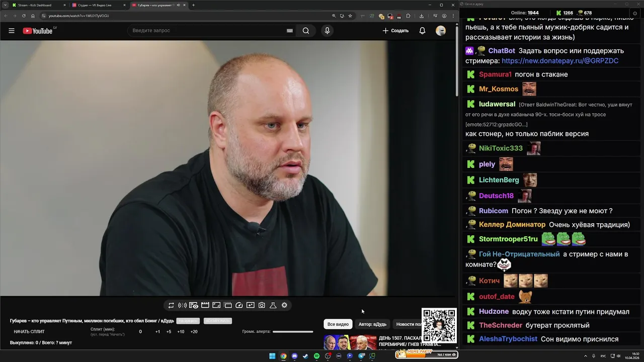Open Spotify from the taskbar
The height and width of the screenshot is (362, 644).
[x=316, y=356]
